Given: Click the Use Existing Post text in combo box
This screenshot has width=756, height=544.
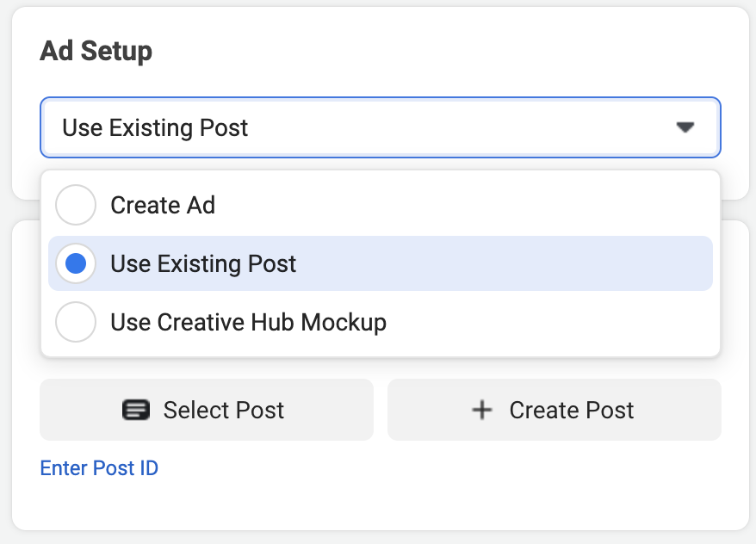Looking at the screenshot, I should (155, 128).
